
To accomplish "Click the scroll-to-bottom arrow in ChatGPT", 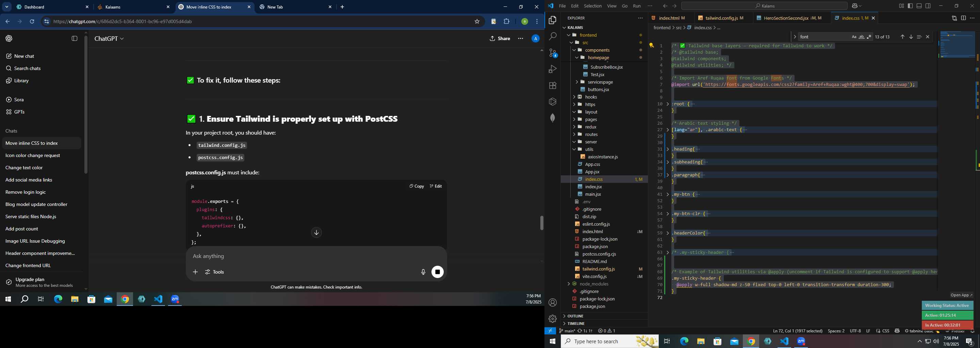I will [316, 232].
